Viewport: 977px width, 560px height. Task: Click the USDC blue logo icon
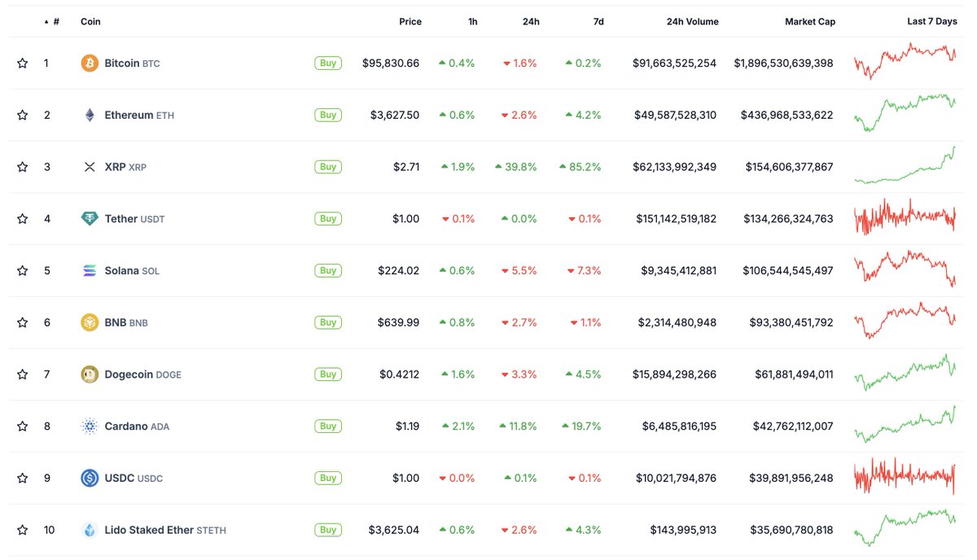(x=90, y=478)
